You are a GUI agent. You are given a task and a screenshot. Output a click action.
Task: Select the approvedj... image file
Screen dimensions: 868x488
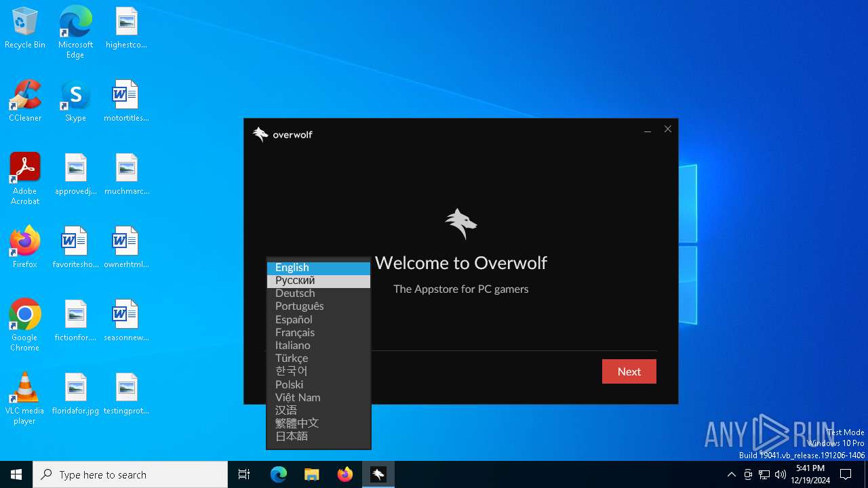pyautogui.click(x=75, y=175)
